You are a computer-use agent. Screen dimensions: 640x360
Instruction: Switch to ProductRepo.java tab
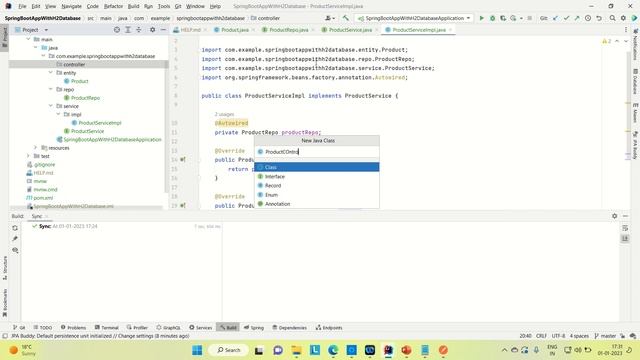pos(288,30)
